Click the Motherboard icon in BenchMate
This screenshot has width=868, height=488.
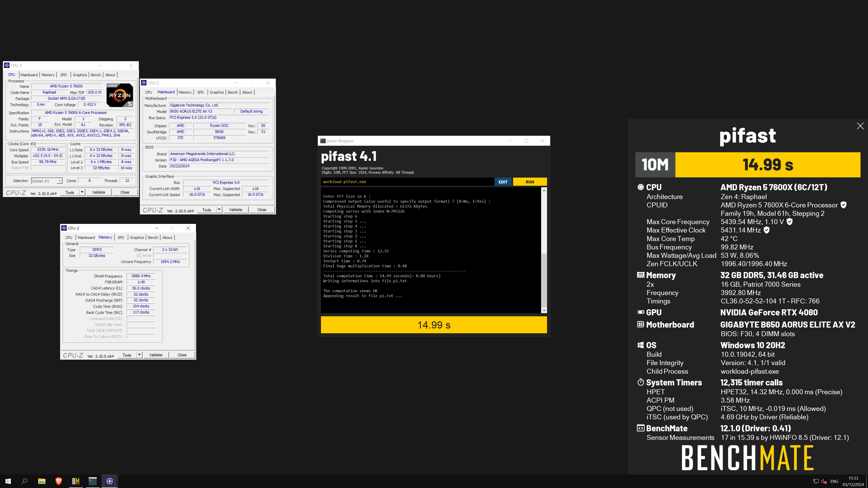point(641,324)
